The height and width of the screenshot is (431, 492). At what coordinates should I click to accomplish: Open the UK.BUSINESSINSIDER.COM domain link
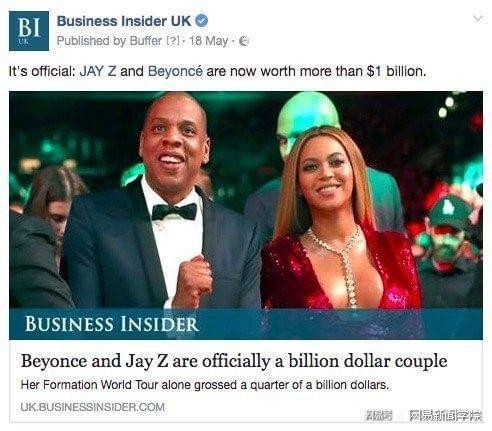(x=93, y=407)
